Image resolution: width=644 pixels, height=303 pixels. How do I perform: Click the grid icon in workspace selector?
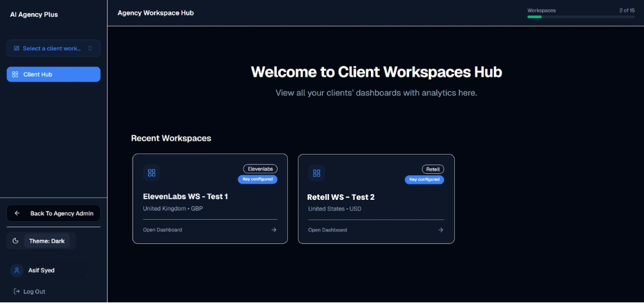17,48
